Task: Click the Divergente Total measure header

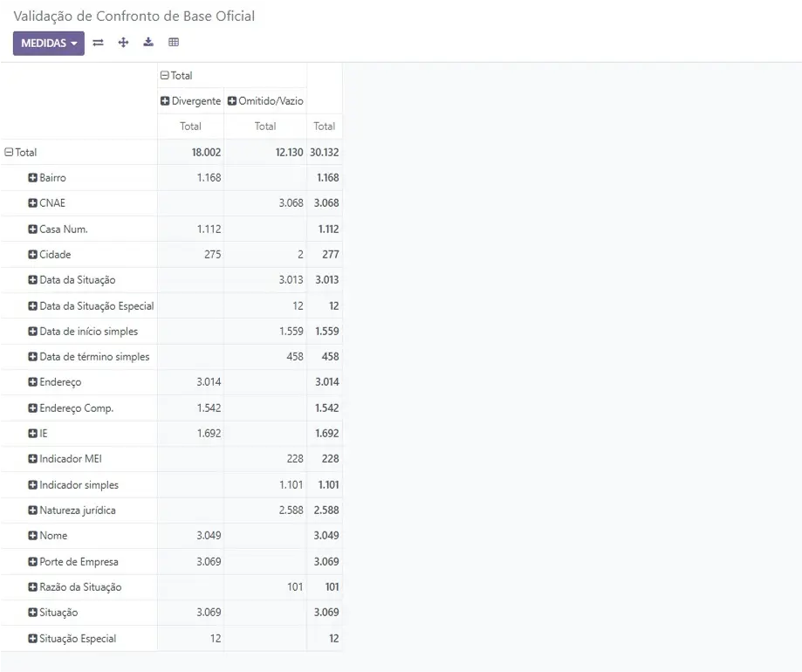Action: click(190, 127)
